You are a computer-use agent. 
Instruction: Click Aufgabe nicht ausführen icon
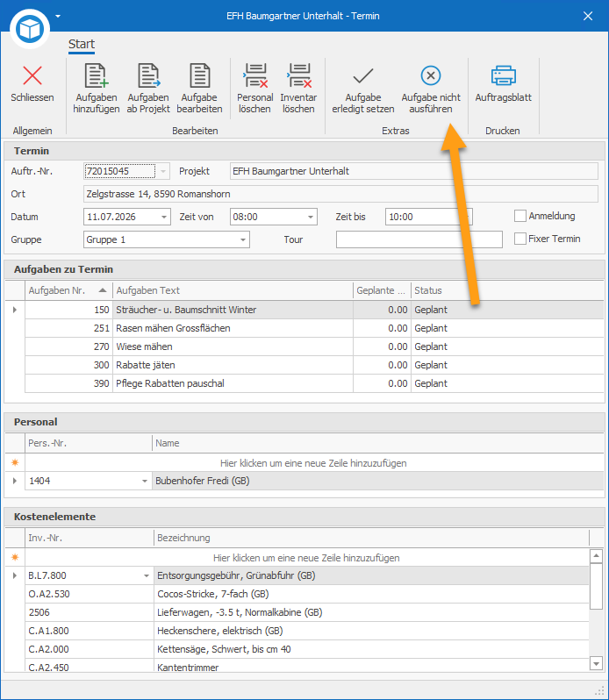tap(431, 75)
